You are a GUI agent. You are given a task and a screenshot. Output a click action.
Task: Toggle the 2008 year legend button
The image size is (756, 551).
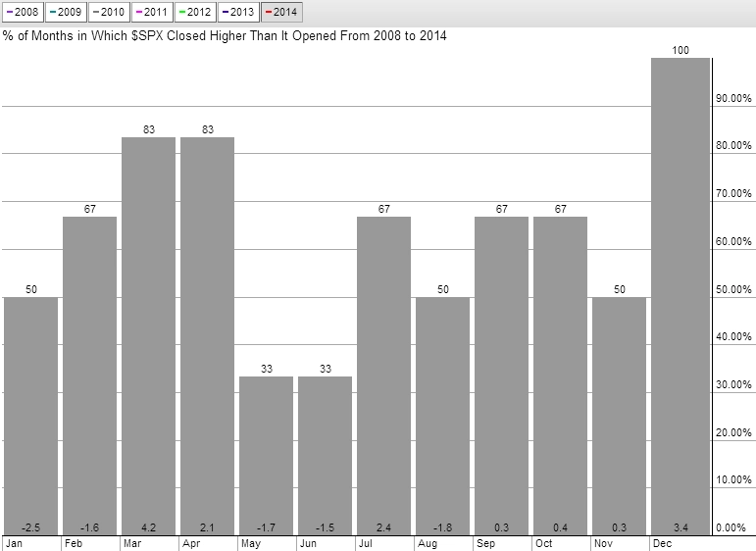tap(23, 13)
